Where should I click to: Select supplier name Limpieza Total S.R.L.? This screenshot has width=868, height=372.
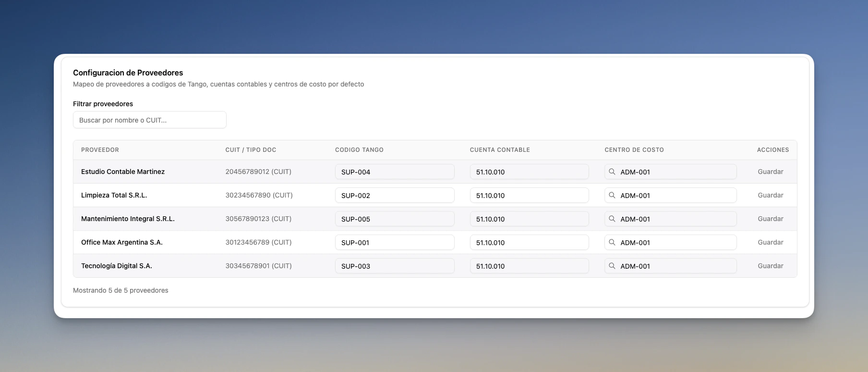click(x=114, y=195)
